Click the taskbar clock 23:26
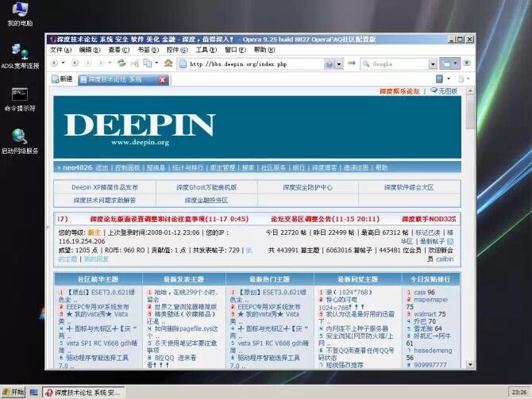Screen dimensions: 532x399 coord(519,393)
